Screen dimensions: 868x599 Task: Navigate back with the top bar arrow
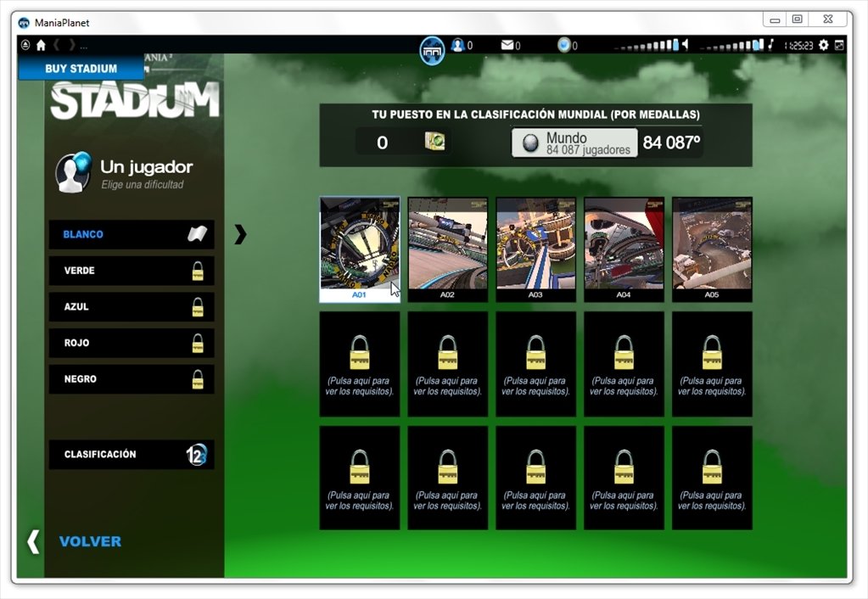[x=57, y=45]
